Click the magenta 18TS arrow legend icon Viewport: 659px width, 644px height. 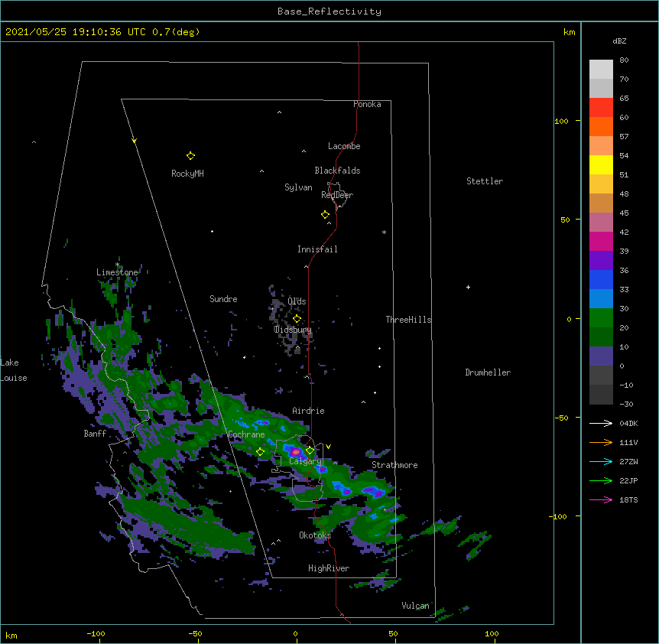(x=601, y=499)
